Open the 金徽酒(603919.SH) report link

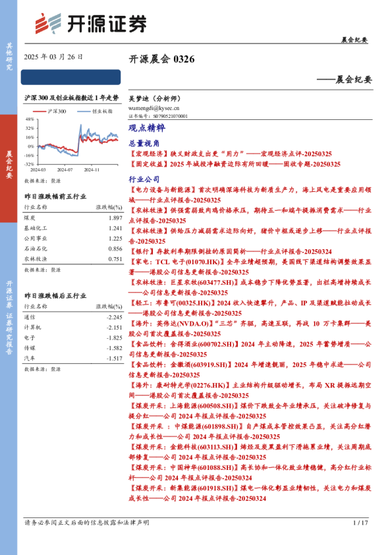[x=250, y=369]
